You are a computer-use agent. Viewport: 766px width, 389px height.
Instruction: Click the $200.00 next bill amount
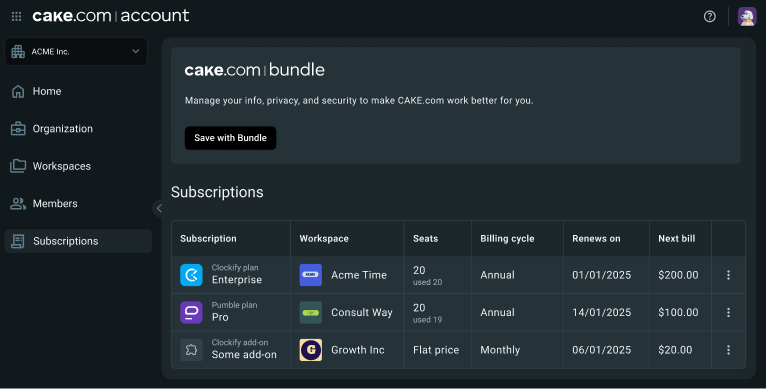[x=678, y=275]
